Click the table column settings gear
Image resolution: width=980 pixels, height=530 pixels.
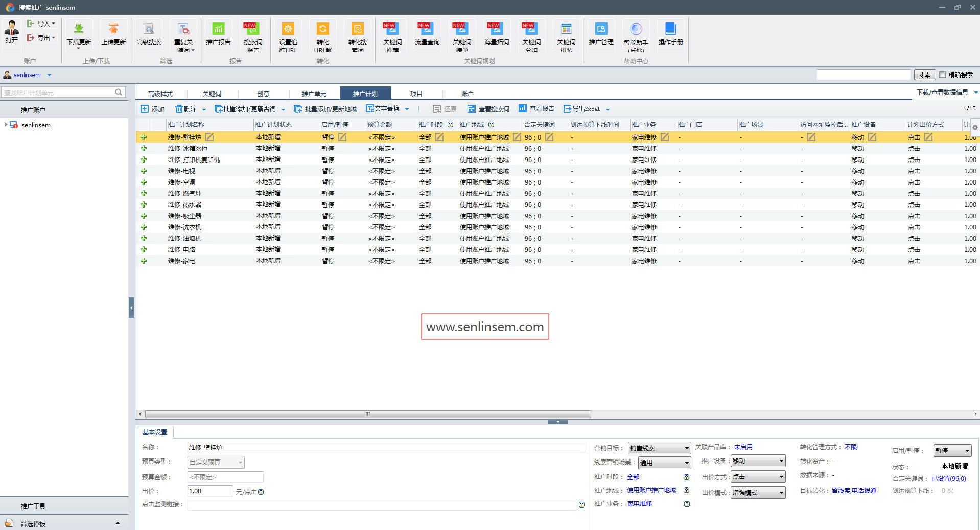pos(975,127)
